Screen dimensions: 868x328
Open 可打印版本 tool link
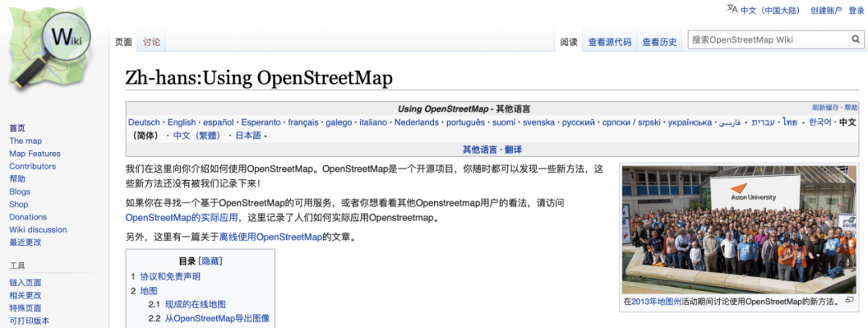point(30,321)
